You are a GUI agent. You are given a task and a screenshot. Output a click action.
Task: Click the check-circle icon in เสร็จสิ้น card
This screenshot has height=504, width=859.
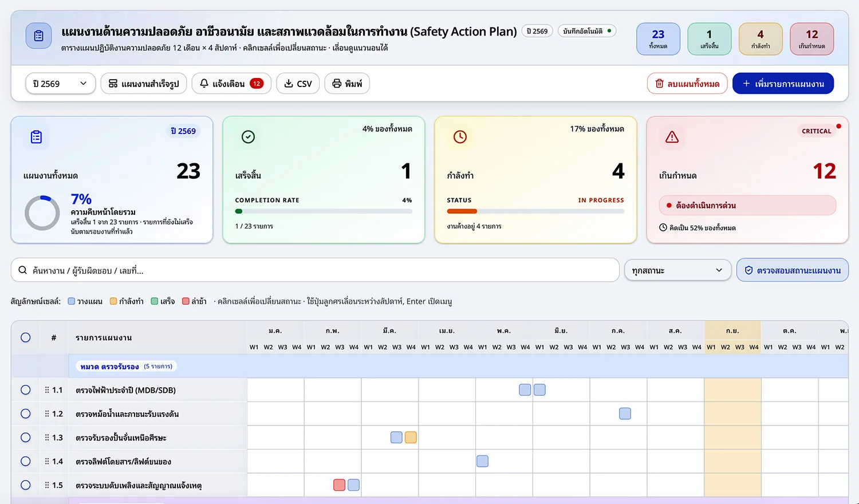pos(248,137)
